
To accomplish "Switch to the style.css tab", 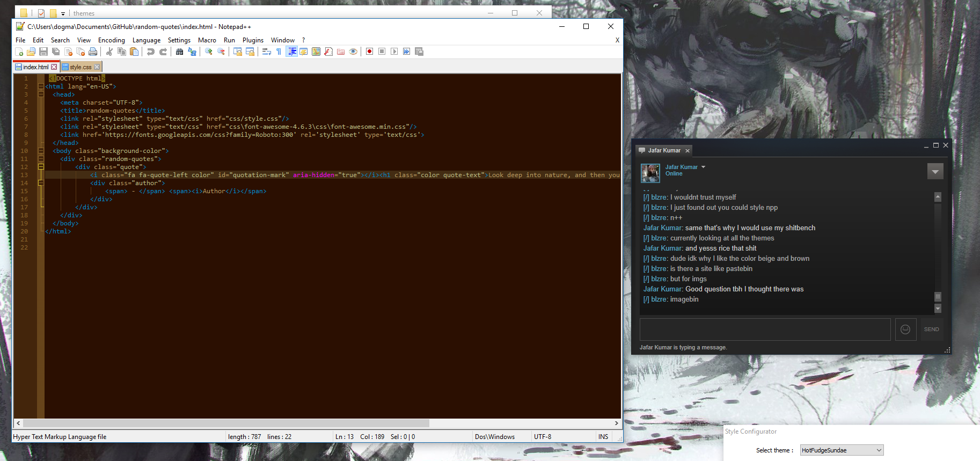I will point(81,67).
